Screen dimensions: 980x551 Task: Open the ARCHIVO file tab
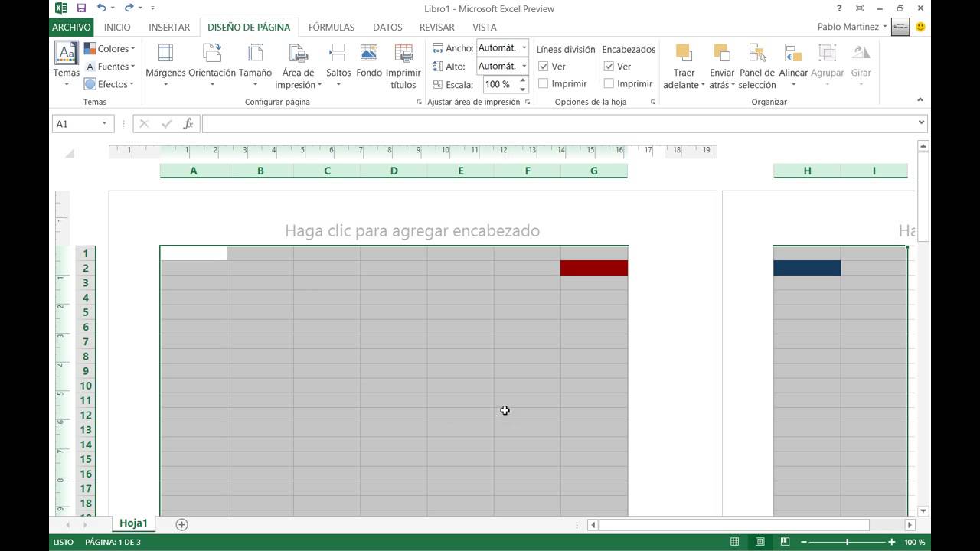71,27
